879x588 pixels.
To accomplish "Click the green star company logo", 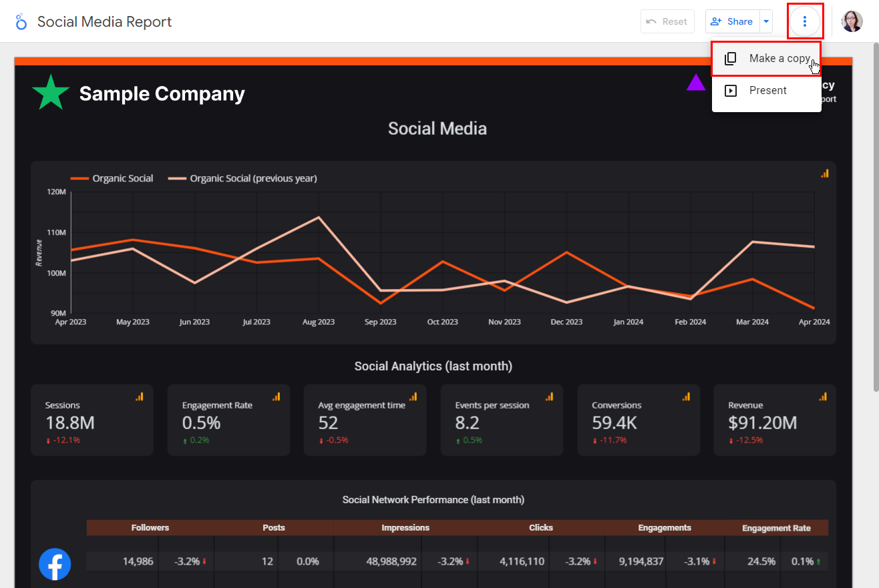I will 51,94.
